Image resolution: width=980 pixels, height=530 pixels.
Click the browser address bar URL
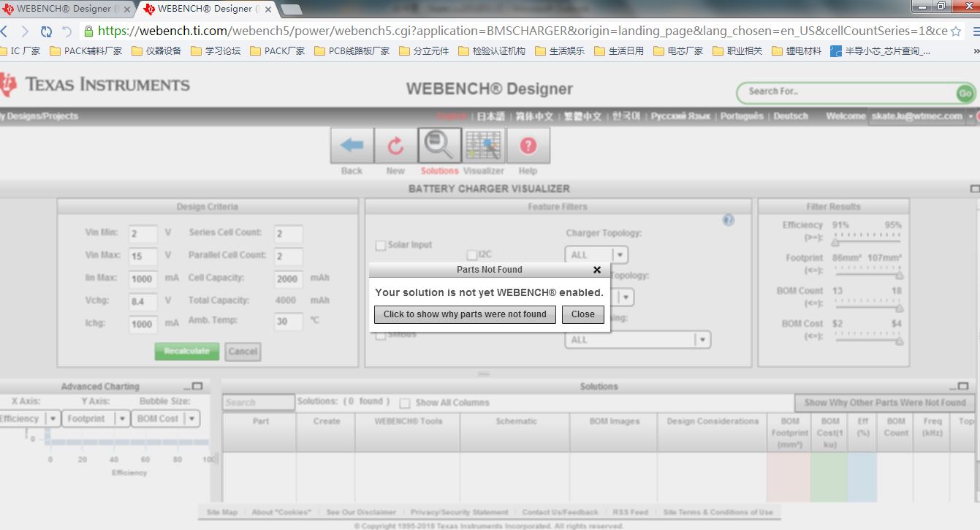[523, 31]
